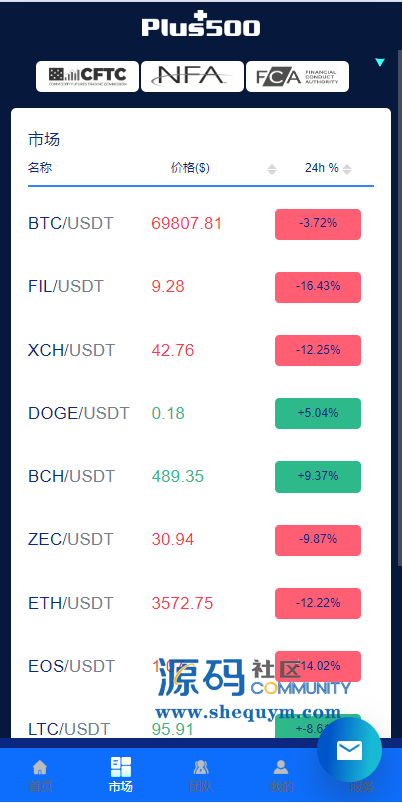Sort by 24h % change arrows
Screen dimensions: 402x803
[347, 169]
